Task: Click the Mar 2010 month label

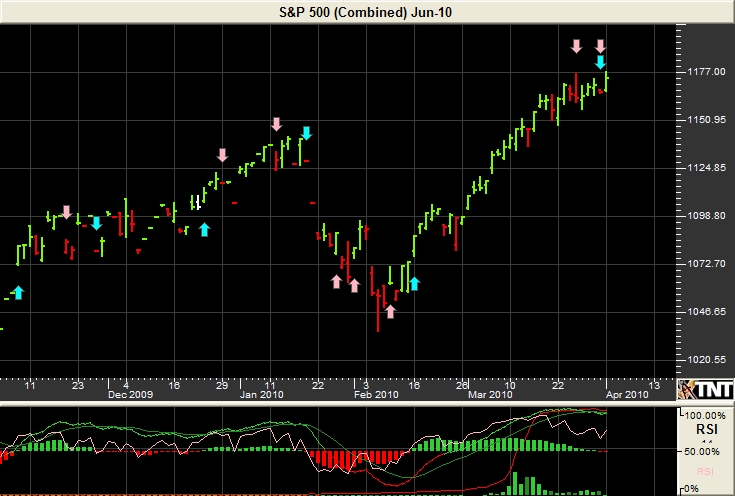Action: tap(490, 394)
